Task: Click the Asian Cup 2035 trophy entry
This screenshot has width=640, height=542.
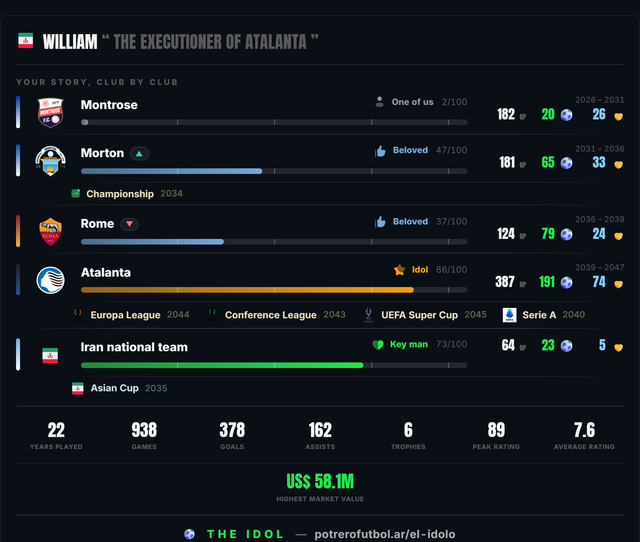Action: [x=119, y=388]
